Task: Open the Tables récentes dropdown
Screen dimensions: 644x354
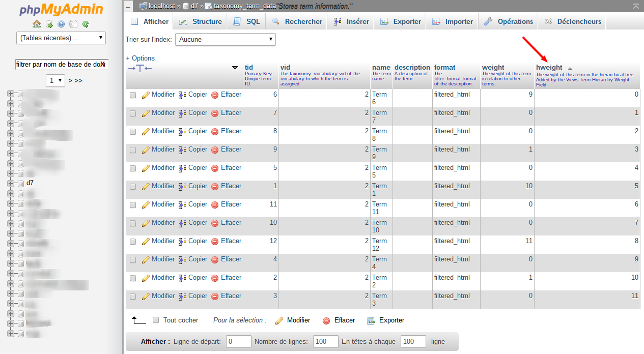Action: [x=61, y=38]
